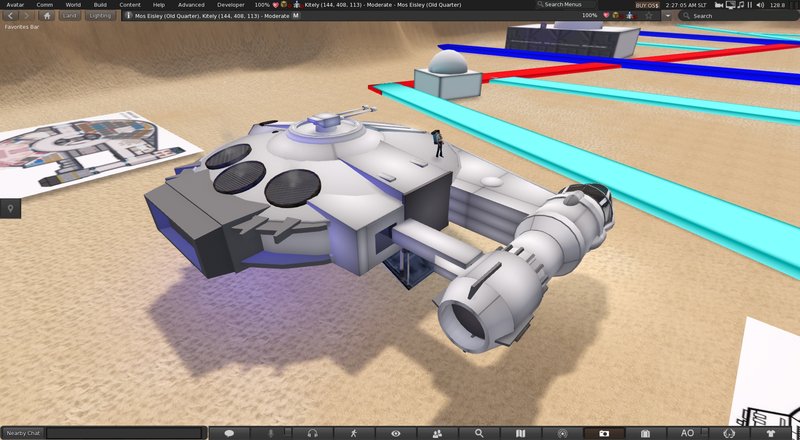Toggle the music note audio stream icon
Image resolution: width=800 pixels, height=440 pixels.
pyautogui.click(x=741, y=5)
